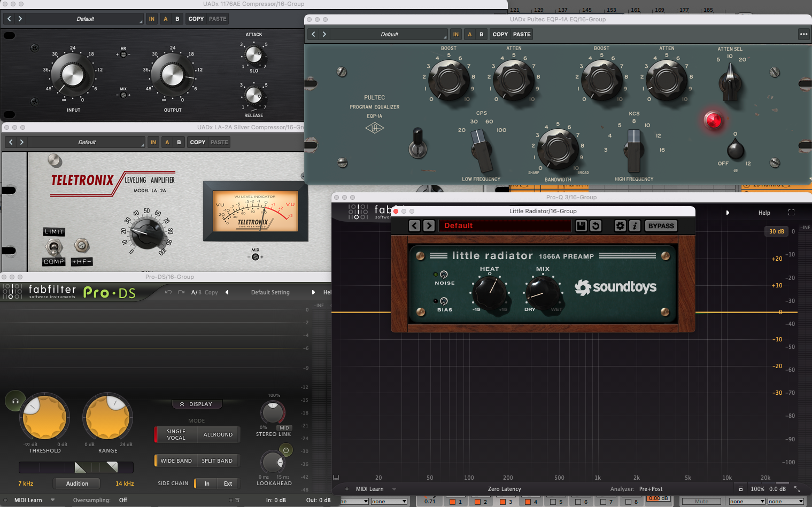The width and height of the screenshot is (812, 507).
Task: Click the MID stereo link button in Pro-DS
Action: click(x=284, y=427)
